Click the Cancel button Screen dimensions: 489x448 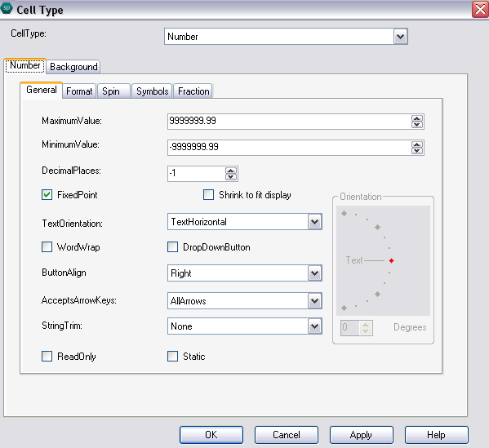[x=287, y=435]
